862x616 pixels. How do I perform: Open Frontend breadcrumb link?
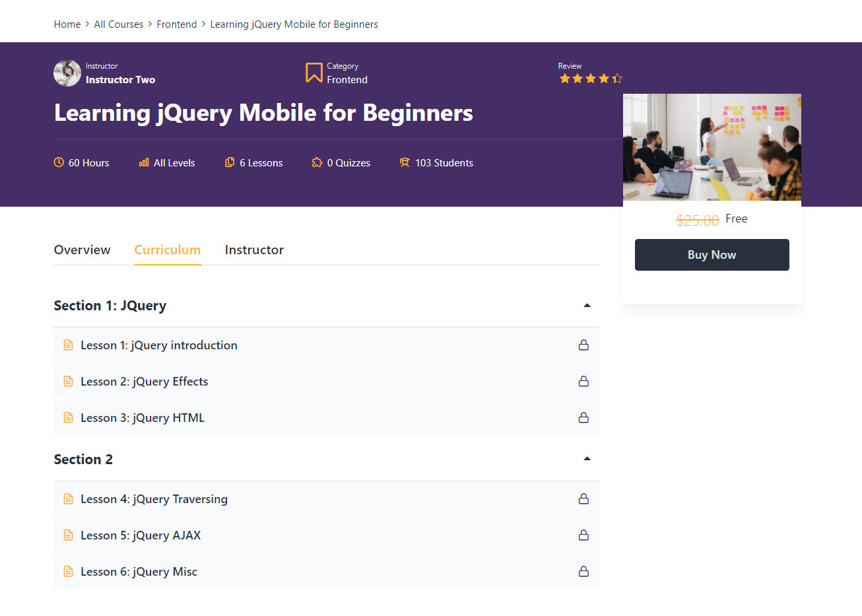177,24
